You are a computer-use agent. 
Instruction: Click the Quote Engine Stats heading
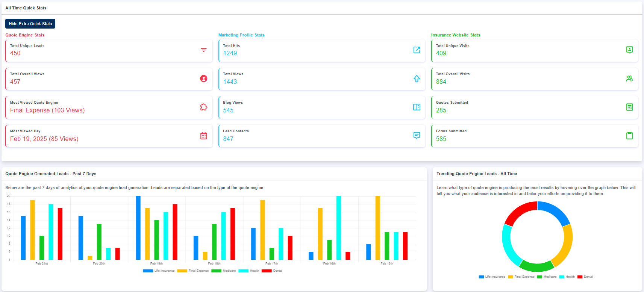pos(25,35)
